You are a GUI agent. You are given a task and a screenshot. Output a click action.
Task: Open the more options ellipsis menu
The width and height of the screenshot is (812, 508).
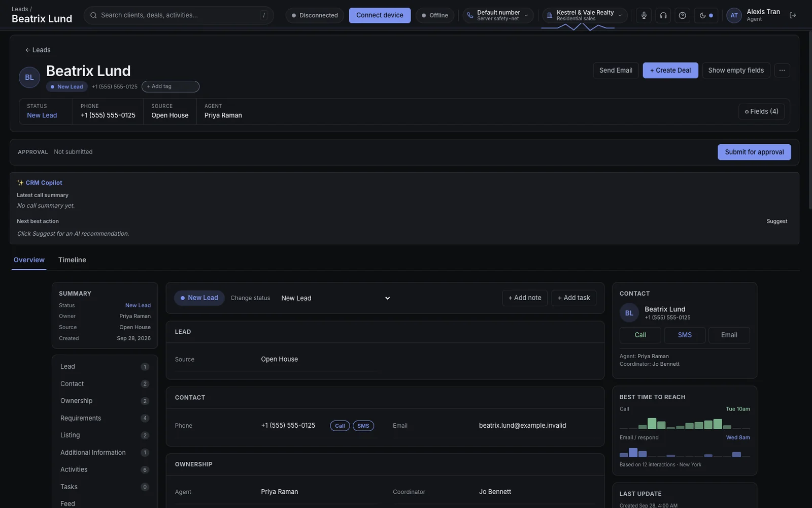782,70
